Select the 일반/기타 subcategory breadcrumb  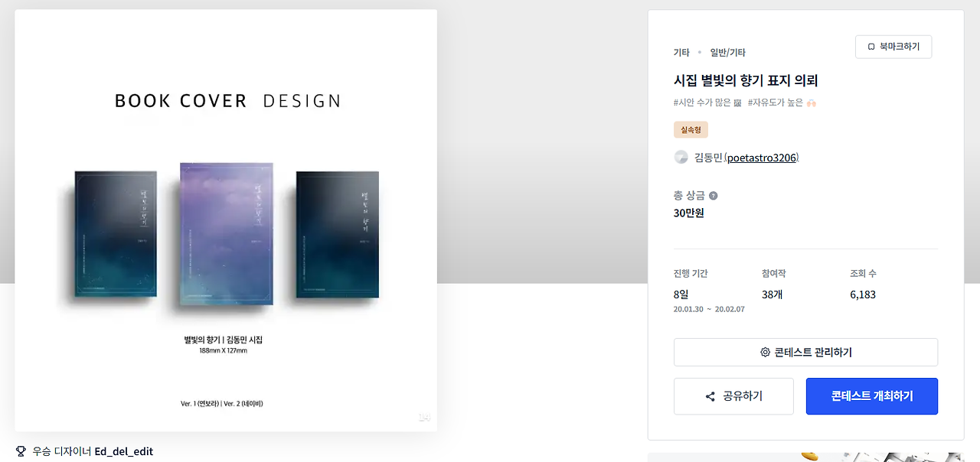point(727,53)
